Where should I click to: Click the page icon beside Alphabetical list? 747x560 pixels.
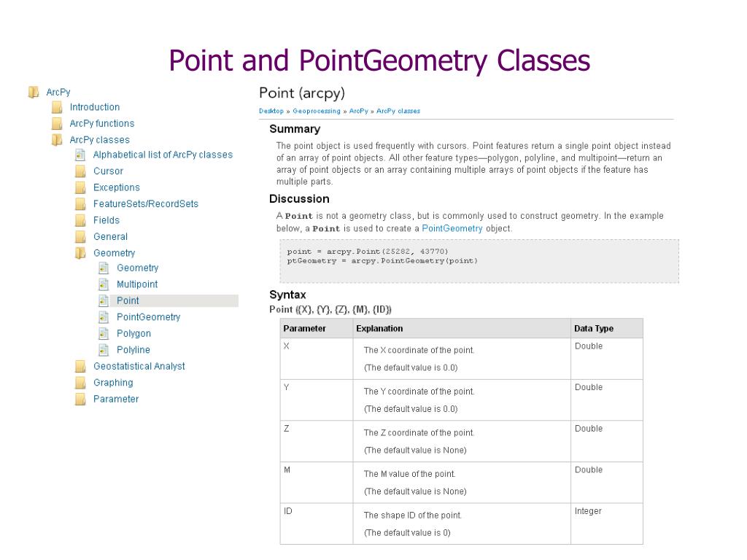pyautogui.click(x=80, y=155)
